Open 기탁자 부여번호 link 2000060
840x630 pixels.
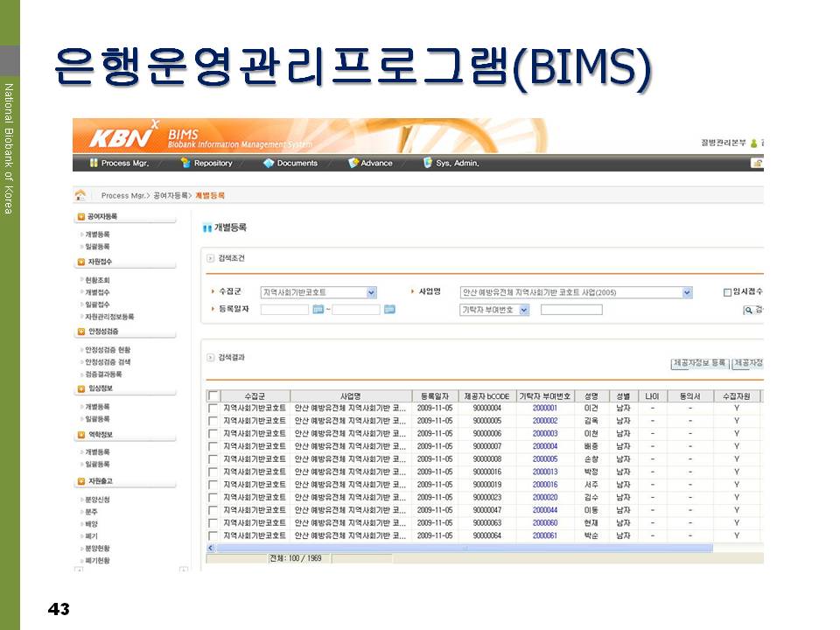coord(545,523)
